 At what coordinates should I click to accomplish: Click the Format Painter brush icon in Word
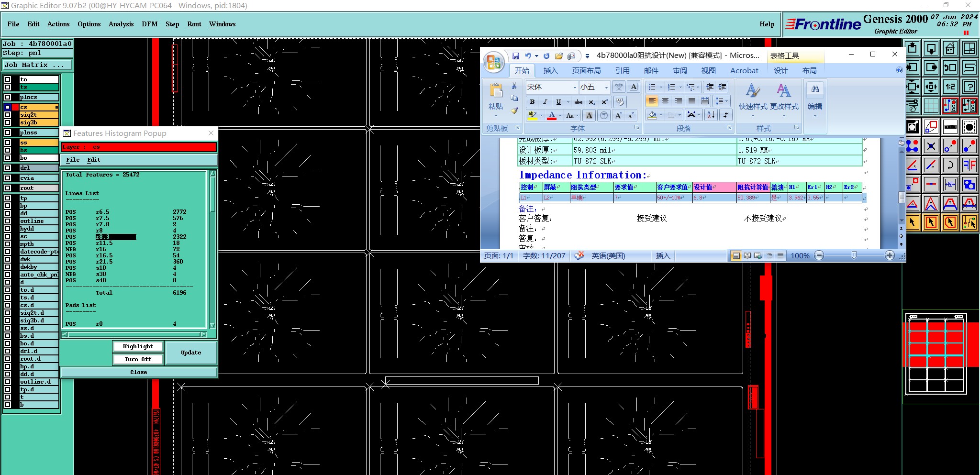(514, 110)
